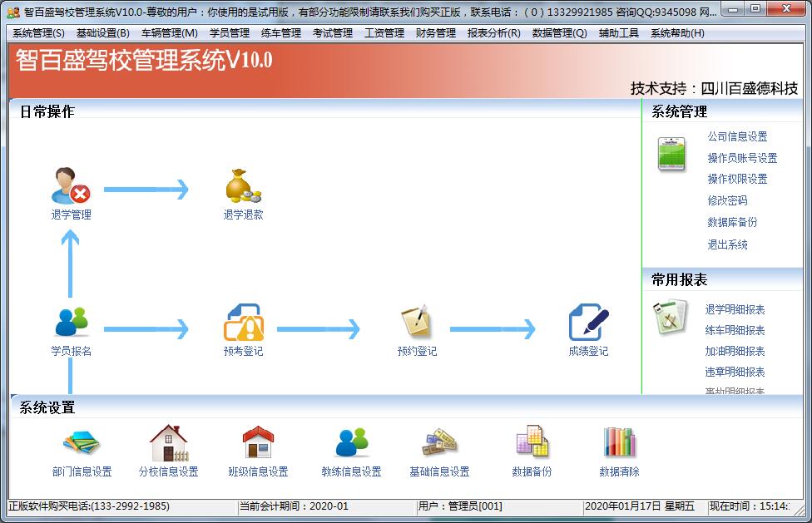Screen dimensions: 812x523
Task: Open the 工资管理 menu
Action: click(384, 33)
